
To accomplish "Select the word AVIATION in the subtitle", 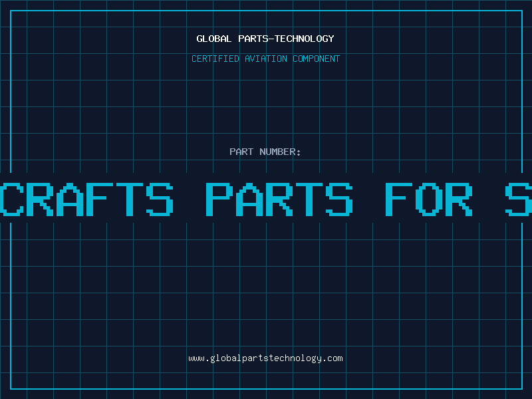I will click(265, 59).
